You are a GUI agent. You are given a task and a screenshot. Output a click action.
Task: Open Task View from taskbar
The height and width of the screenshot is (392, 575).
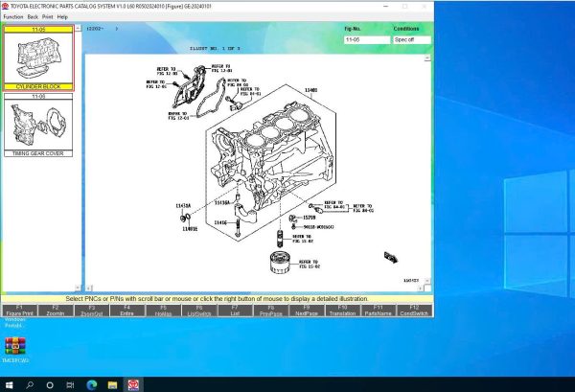[x=70, y=385]
